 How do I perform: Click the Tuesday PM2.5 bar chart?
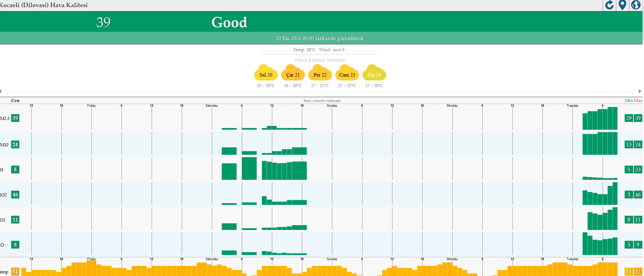(600, 118)
